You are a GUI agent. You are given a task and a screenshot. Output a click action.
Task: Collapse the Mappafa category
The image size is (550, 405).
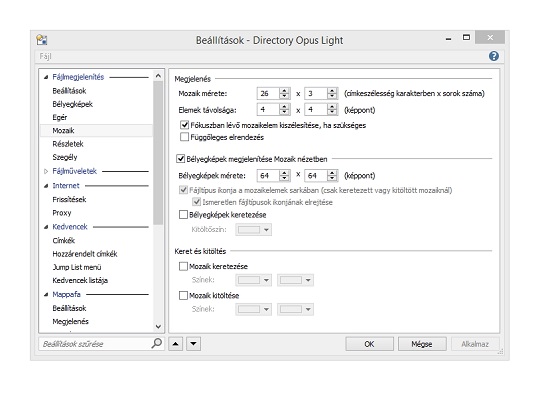pyautogui.click(x=46, y=295)
